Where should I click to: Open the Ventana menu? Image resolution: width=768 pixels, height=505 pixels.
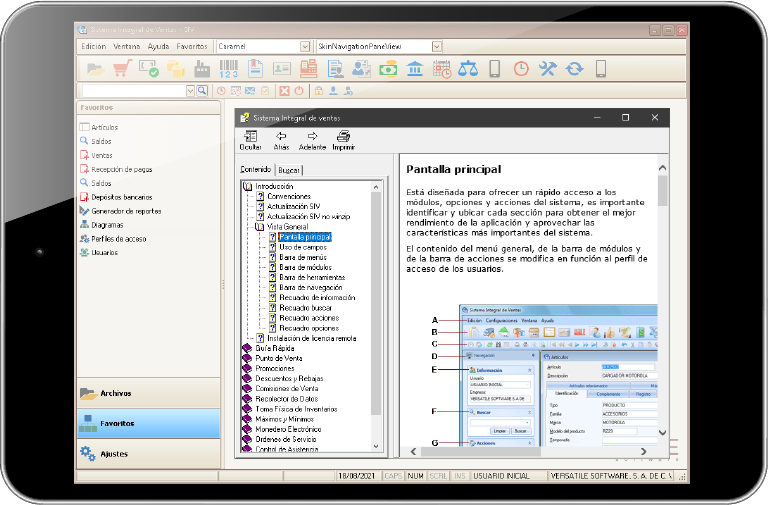(x=127, y=47)
